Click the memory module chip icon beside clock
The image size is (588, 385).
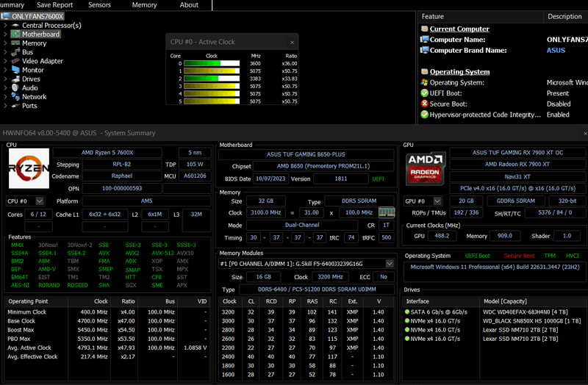[387, 212]
